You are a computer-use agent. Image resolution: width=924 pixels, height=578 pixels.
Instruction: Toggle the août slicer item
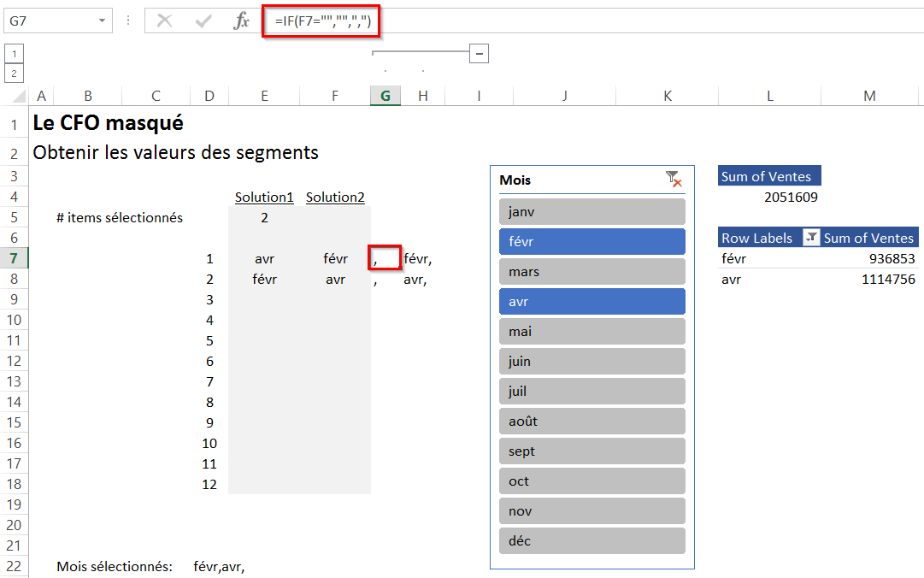coord(592,422)
